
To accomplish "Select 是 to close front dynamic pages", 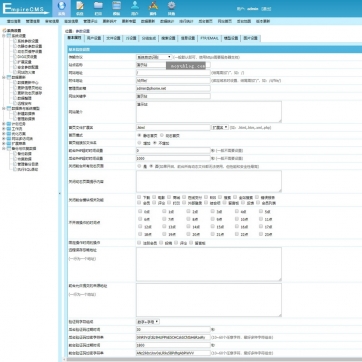I will [x=139, y=166].
